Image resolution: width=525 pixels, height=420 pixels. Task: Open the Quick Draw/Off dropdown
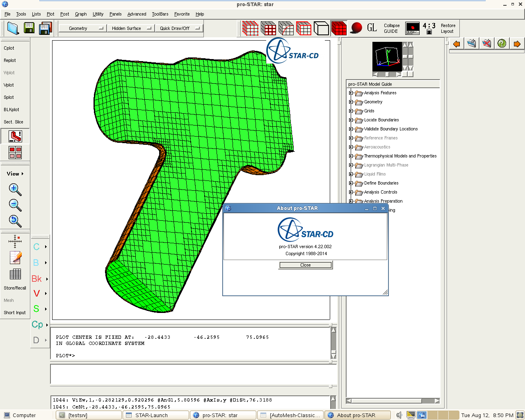click(x=178, y=28)
